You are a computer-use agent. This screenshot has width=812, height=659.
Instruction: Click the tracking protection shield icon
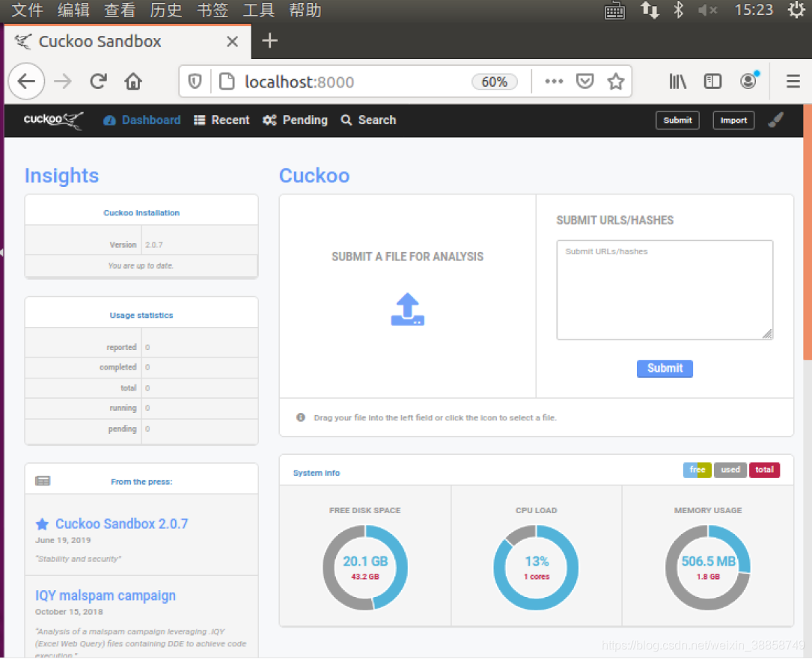coord(195,82)
